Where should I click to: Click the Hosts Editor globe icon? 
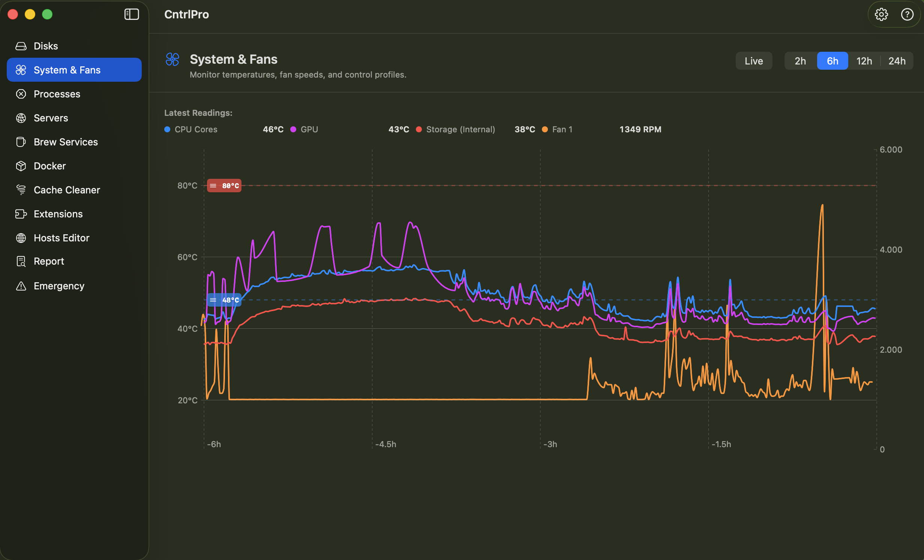(21, 238)
